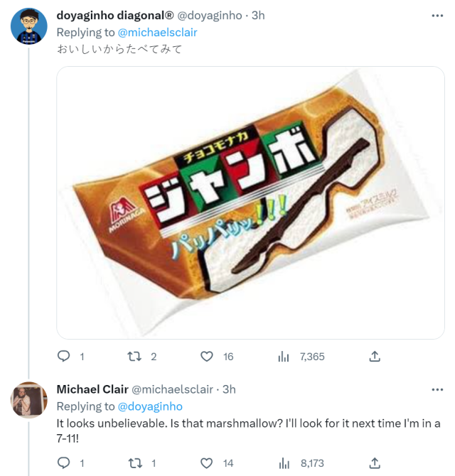Open more options on doyaginho's tweet
Viewport: 455px width, 476px height.
(436, 15)
